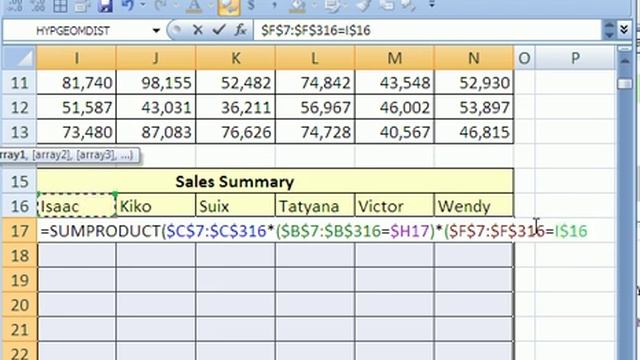Open Customize Quick Access Toolbar dropdown

[432, 5]
